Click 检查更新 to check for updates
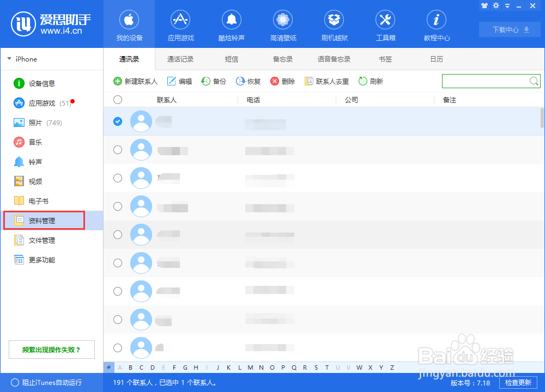This screenshot has height=392, width=545. coord(518,383)
